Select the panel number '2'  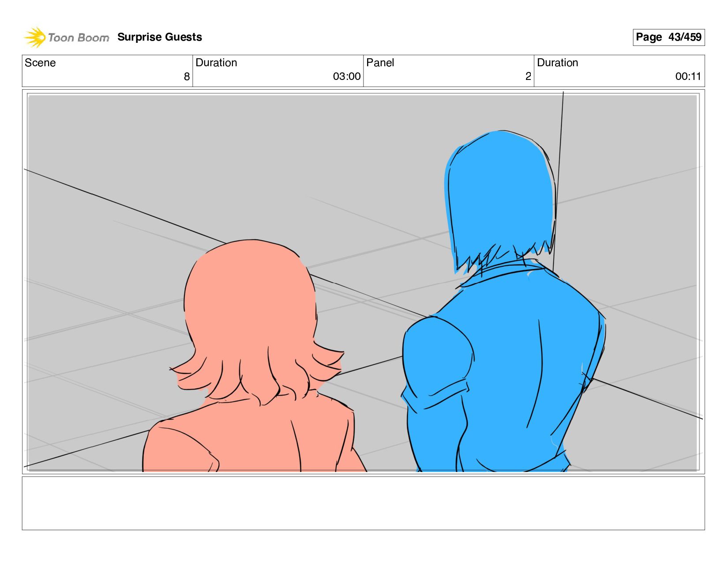pyautogui.click(x=528, y=76)
